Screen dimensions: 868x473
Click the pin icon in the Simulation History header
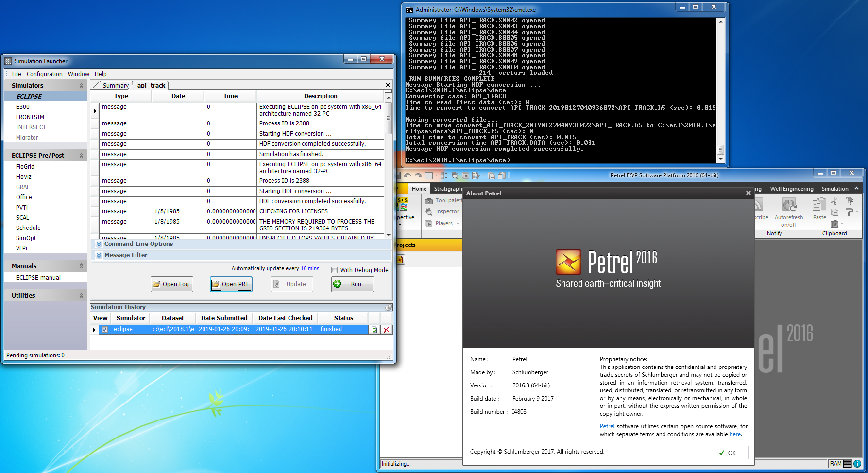point(389,307)
